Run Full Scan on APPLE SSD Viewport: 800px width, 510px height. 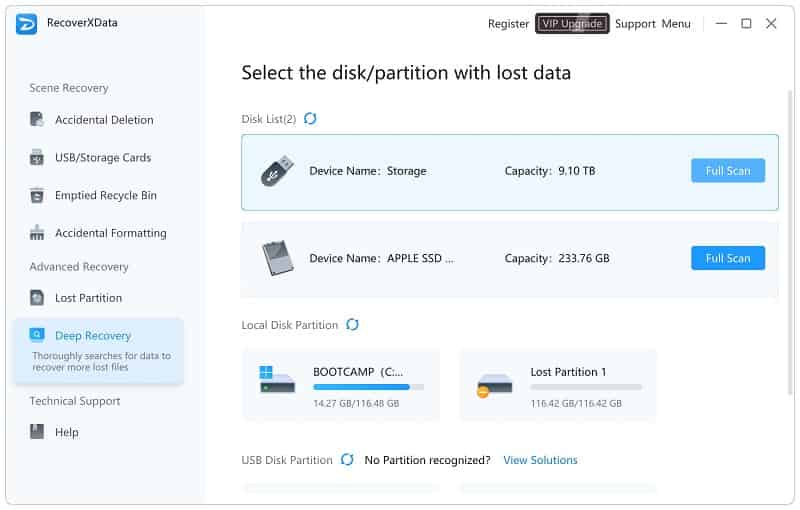click(x=727, y=258)
